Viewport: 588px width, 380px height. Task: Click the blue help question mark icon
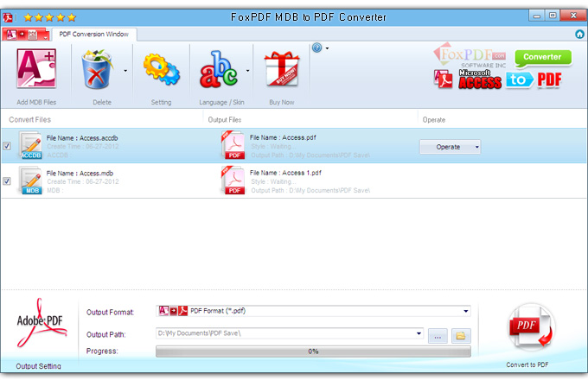316,47
